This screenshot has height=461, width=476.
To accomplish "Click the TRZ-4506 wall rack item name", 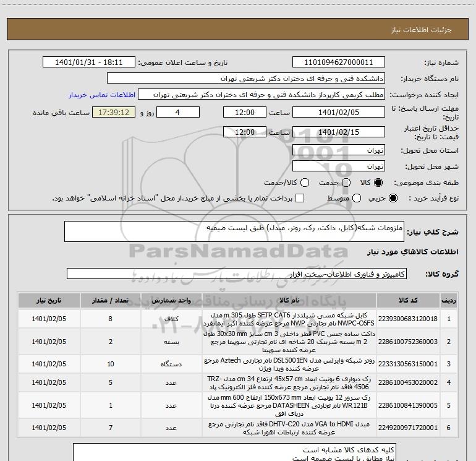I will pos(289,383).
